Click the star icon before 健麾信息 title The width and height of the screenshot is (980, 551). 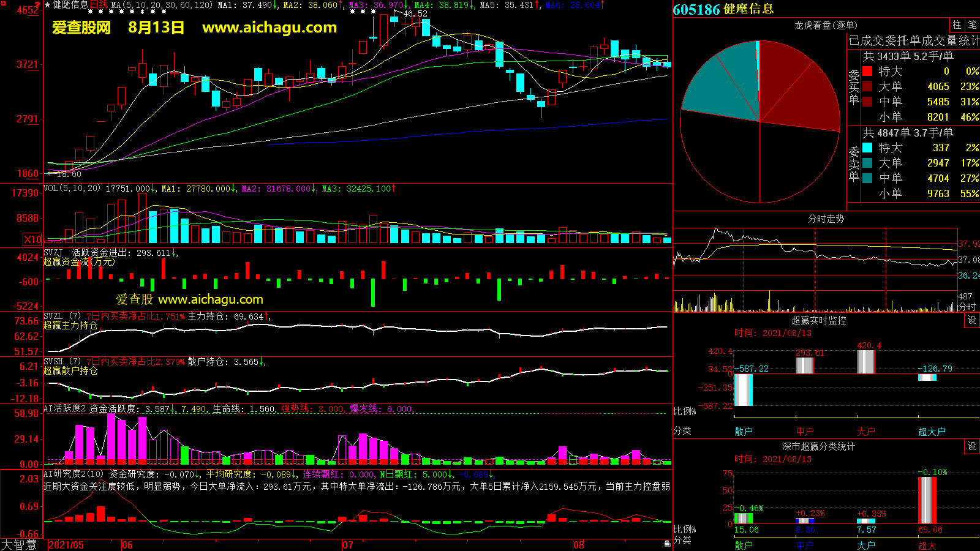48,5
